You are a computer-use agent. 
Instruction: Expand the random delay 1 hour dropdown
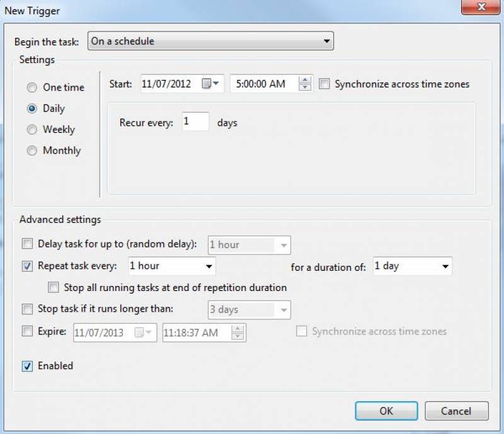point(249,245)
